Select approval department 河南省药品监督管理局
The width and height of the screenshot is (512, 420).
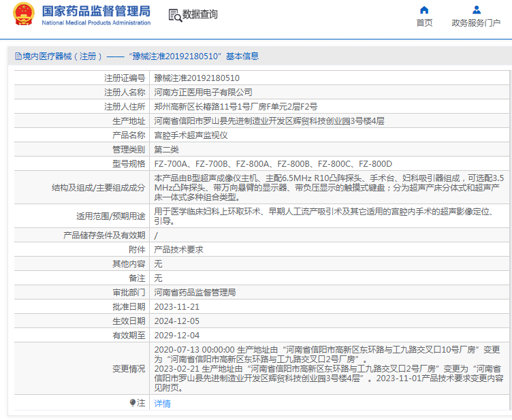coord(195,293)
